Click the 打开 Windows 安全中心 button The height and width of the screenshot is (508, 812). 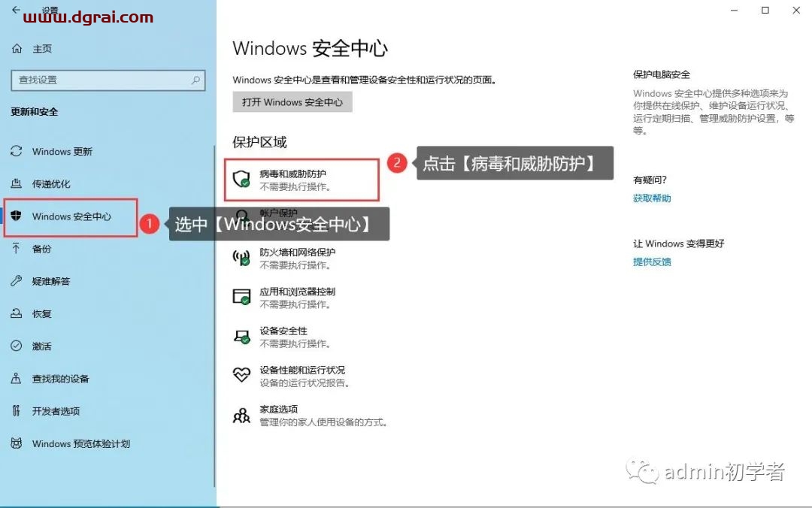[x=292, y=102]
